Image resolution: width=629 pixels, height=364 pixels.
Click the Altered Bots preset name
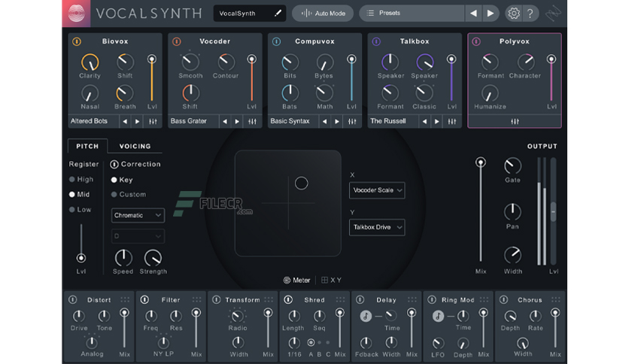coord(89,121)
